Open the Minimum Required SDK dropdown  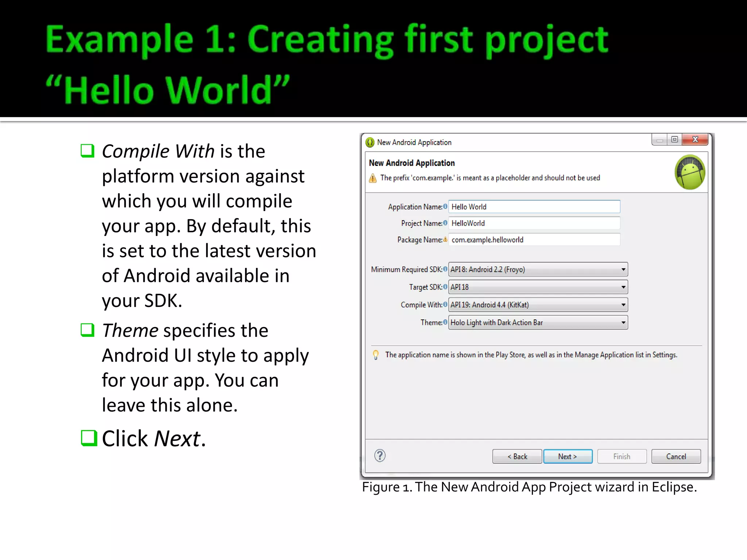(538, 269)
